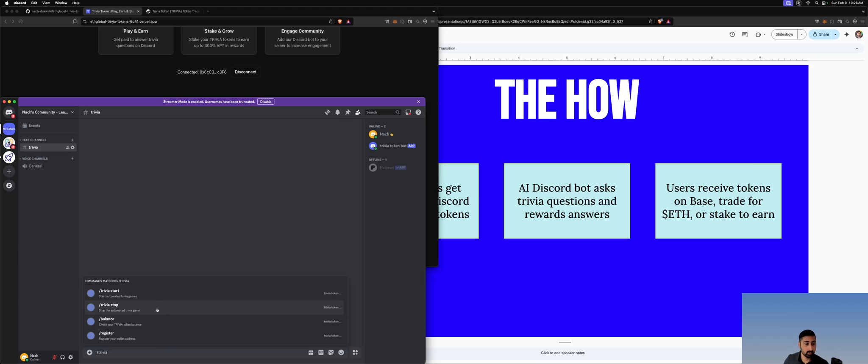This screenshot has width=868, height=364.
Task: Join the General voice channel
Action: [x=48, y=166]
